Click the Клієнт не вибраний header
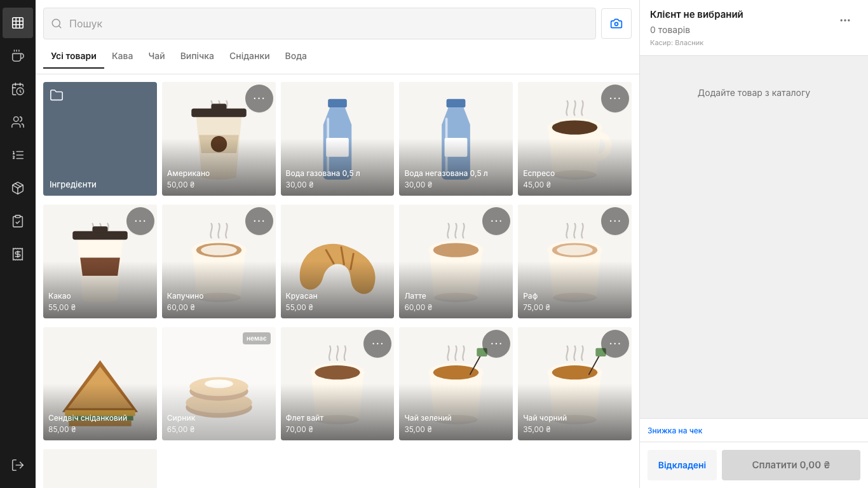 696,14
